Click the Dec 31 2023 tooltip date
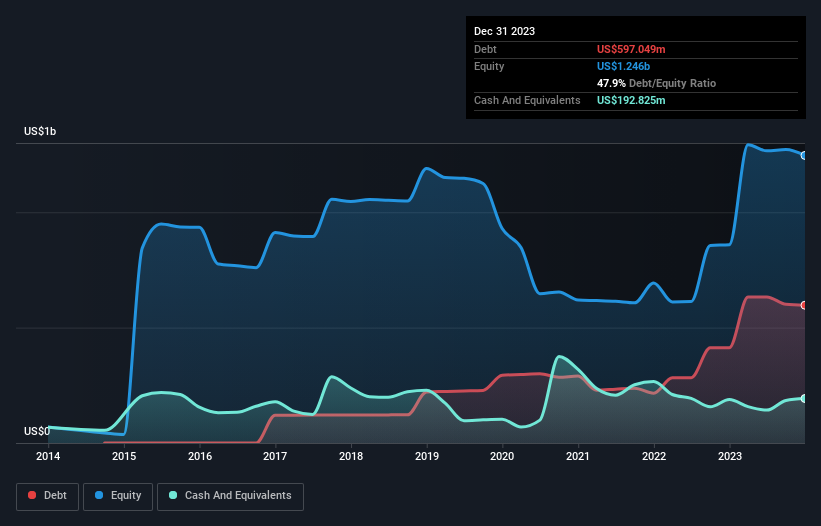 click(x=504, y=31)
